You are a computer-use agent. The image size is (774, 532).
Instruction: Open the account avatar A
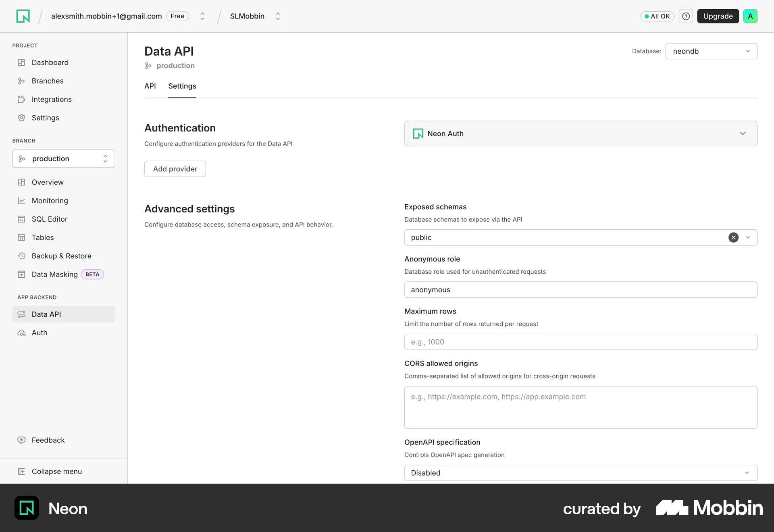[750, 16]
